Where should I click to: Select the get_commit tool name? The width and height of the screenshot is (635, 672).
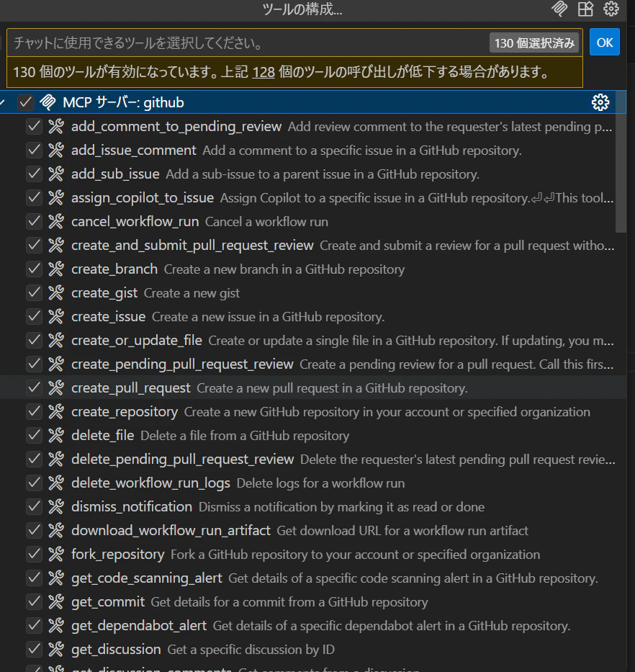(x=108, y=602)
